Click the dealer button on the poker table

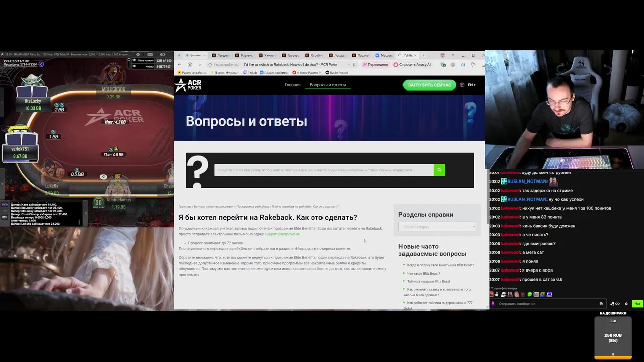pos(103,177)
